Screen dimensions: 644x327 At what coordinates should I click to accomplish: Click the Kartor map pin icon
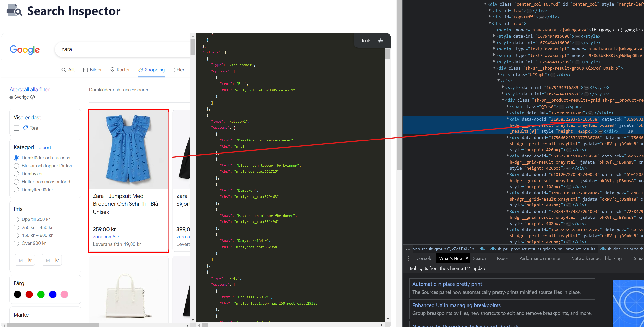113,70
